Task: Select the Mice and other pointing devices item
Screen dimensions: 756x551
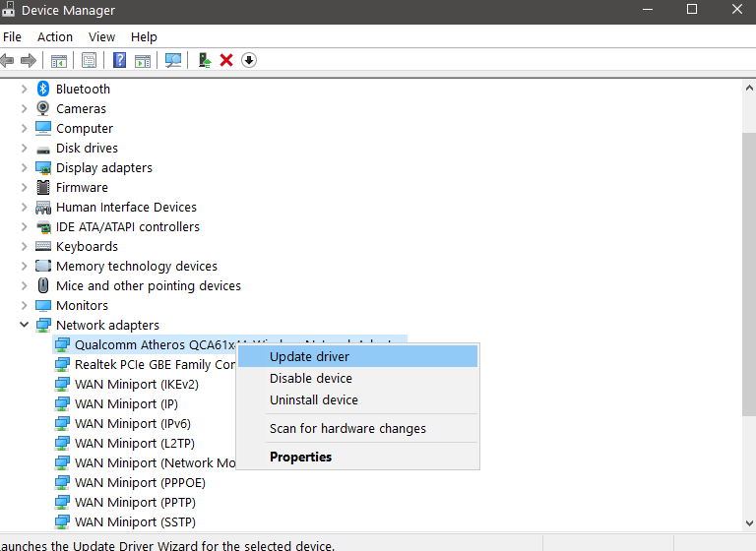Action: tap(148, 285)
